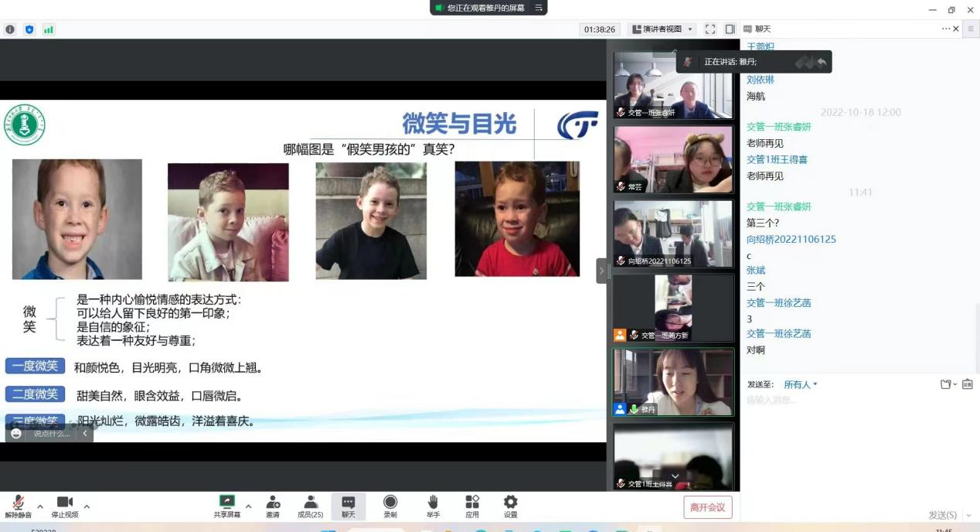This screenshot has height=532, width=980.
Task: Click the 二度微笑 slide label
Action: point(35,394)
